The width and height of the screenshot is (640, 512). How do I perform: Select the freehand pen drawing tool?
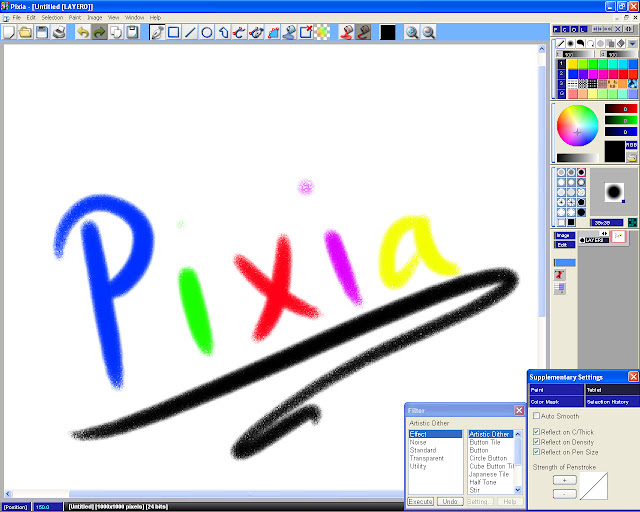coord(157,32)
